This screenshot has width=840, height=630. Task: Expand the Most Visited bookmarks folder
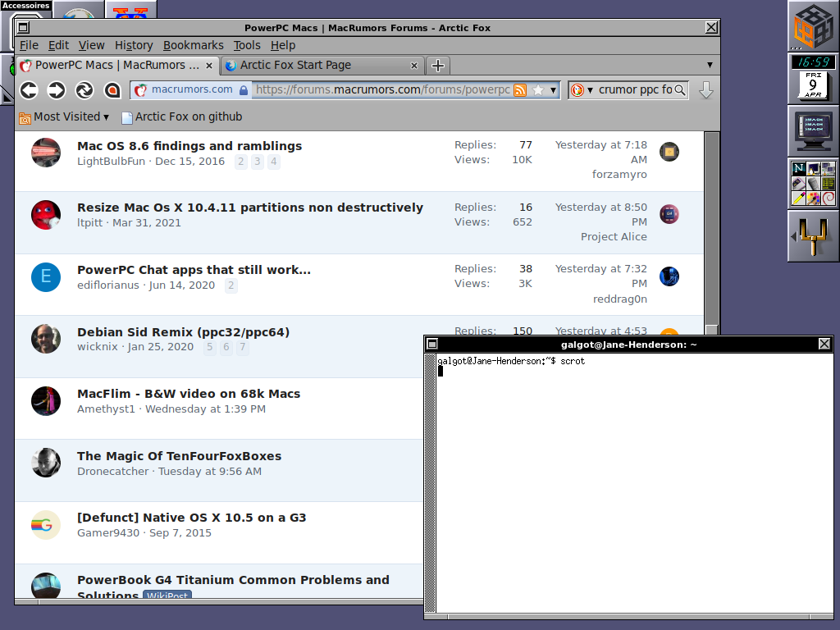click(64, 116)
